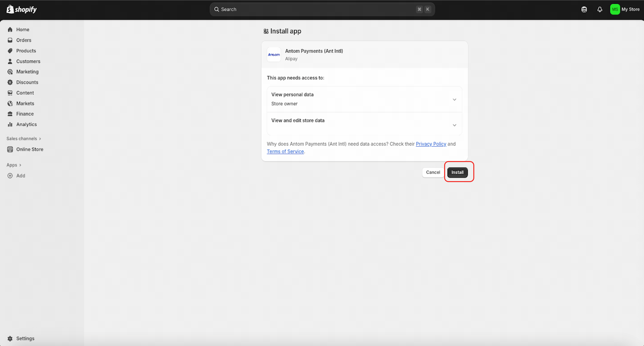Click the "This app needs access to:" text
644x346 pixels.
coord(295,78)
